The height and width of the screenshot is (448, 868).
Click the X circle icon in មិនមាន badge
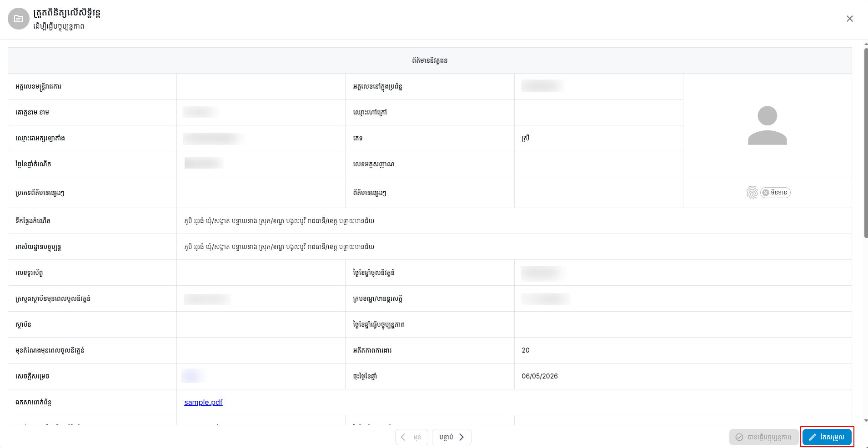point(766,193)
